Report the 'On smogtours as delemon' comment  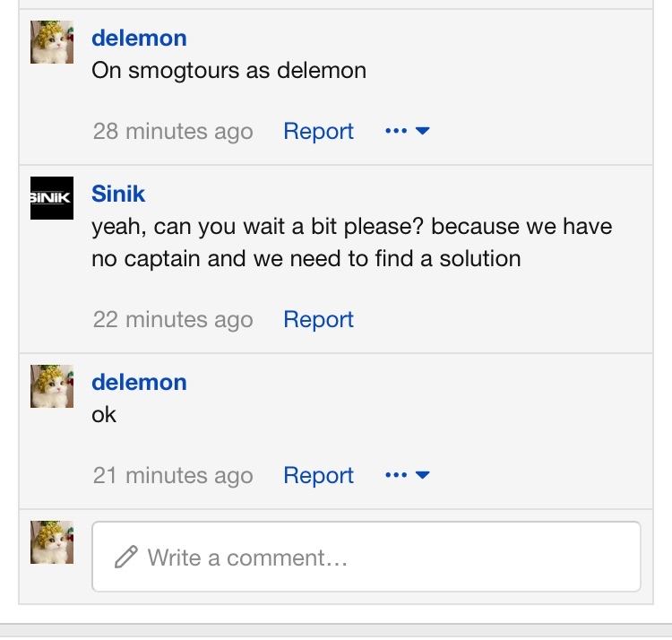318,131
